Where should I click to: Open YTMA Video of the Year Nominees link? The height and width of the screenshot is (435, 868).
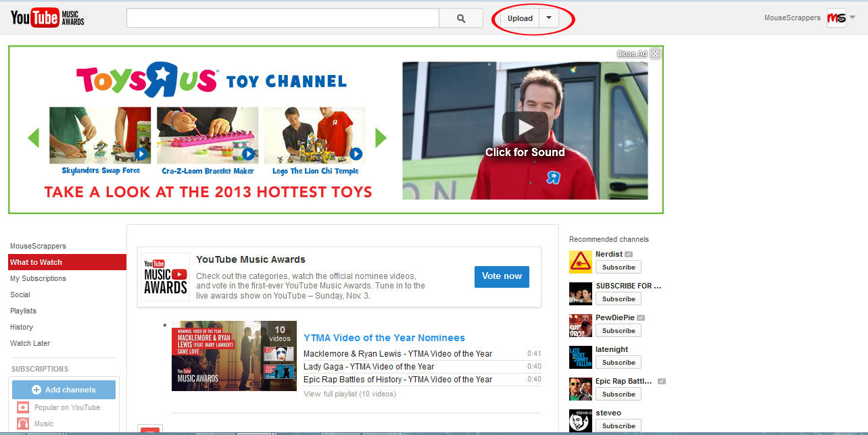point(384,338)
